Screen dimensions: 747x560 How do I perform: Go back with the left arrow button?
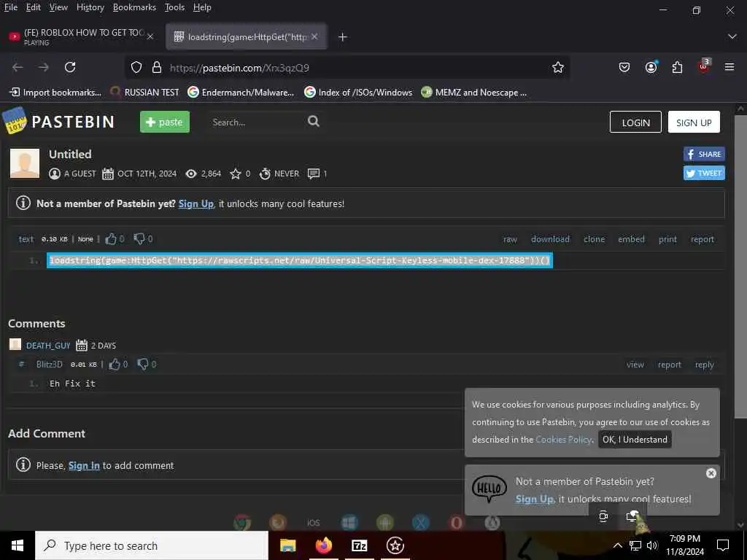coord(18,68)
